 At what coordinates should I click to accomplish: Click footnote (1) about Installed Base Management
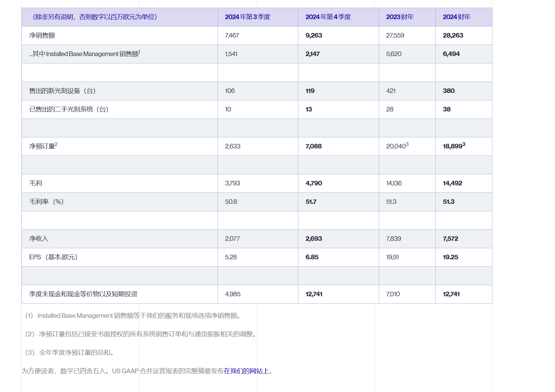(x=134, y=316)
